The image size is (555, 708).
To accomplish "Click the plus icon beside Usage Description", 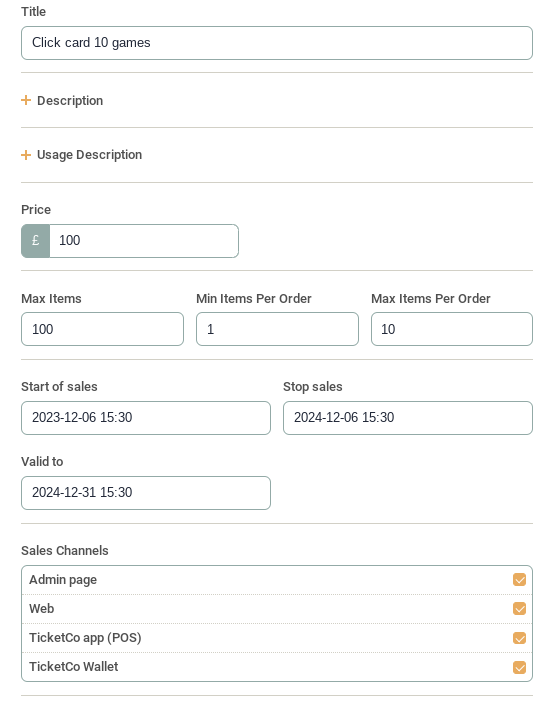I will point(26,155).
